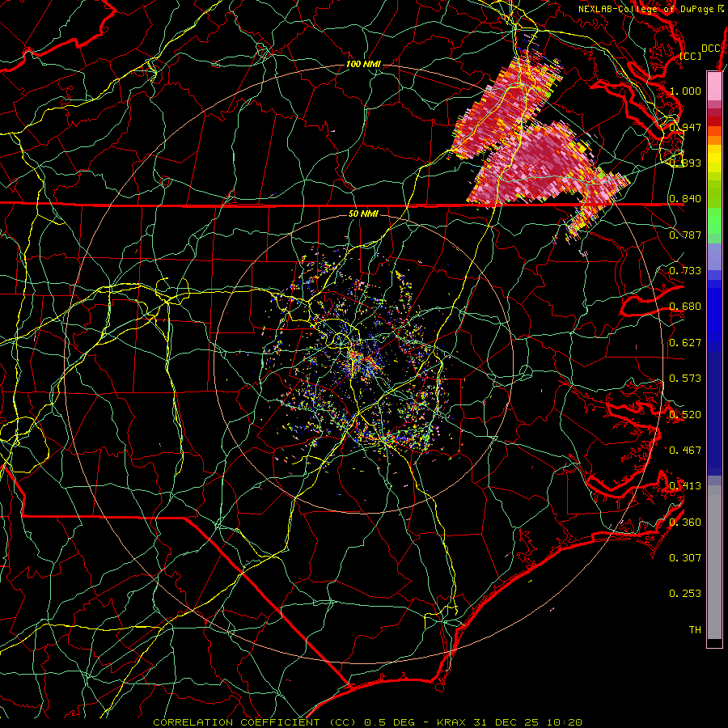Click the 0.893 legend value

click(685, 163)
